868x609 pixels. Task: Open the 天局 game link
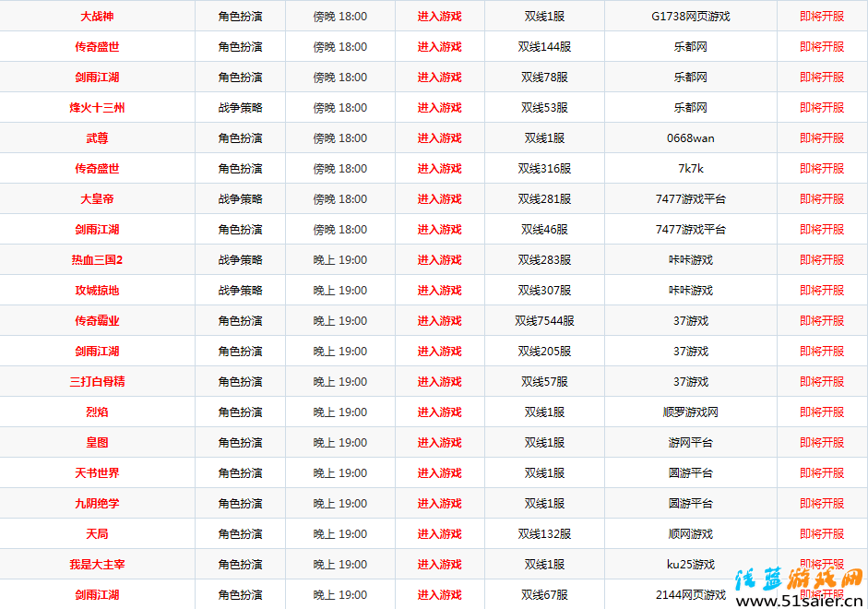point(97,534)
